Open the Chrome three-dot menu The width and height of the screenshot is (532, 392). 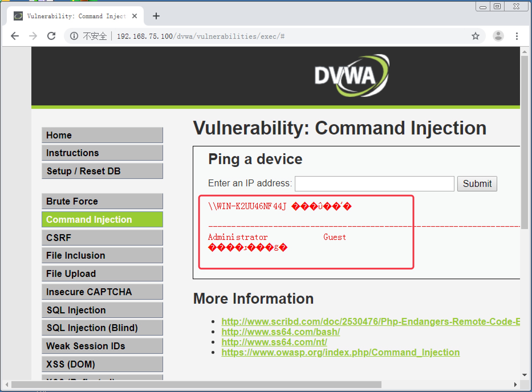(517, 36)
